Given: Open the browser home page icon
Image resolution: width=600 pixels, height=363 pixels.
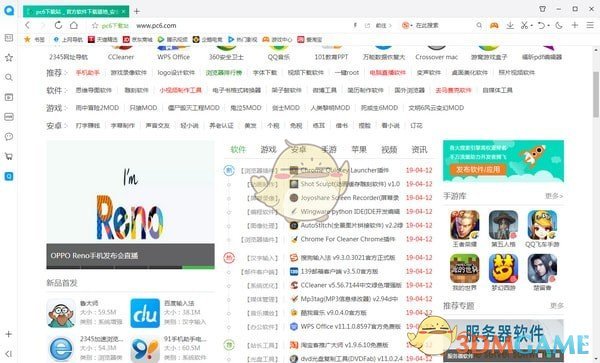Looking at the screenshot, I should [x=74, y=25].
